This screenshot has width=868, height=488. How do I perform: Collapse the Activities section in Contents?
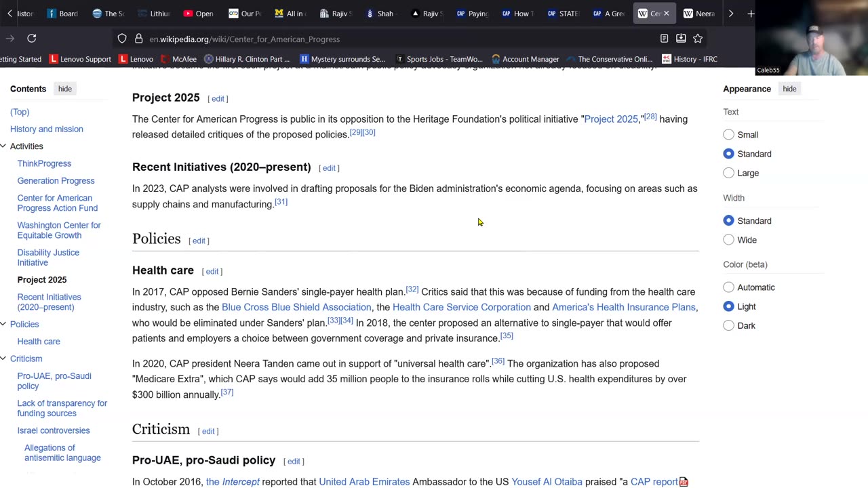3,146
